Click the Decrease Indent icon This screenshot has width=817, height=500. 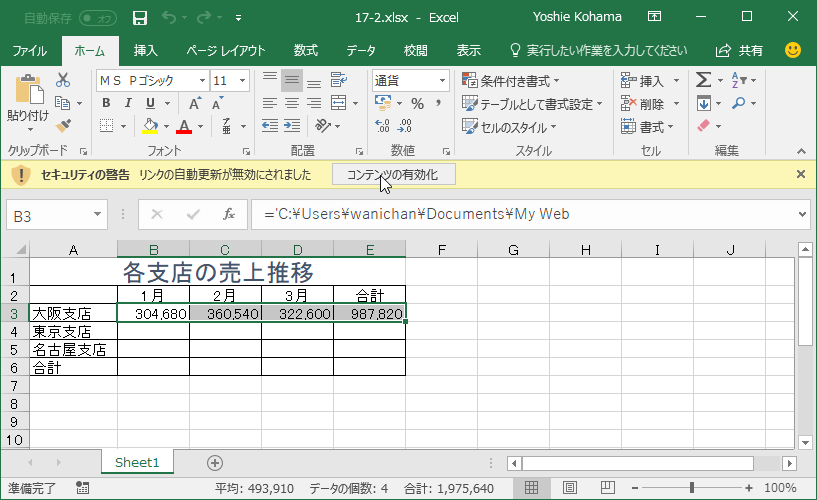269,126
